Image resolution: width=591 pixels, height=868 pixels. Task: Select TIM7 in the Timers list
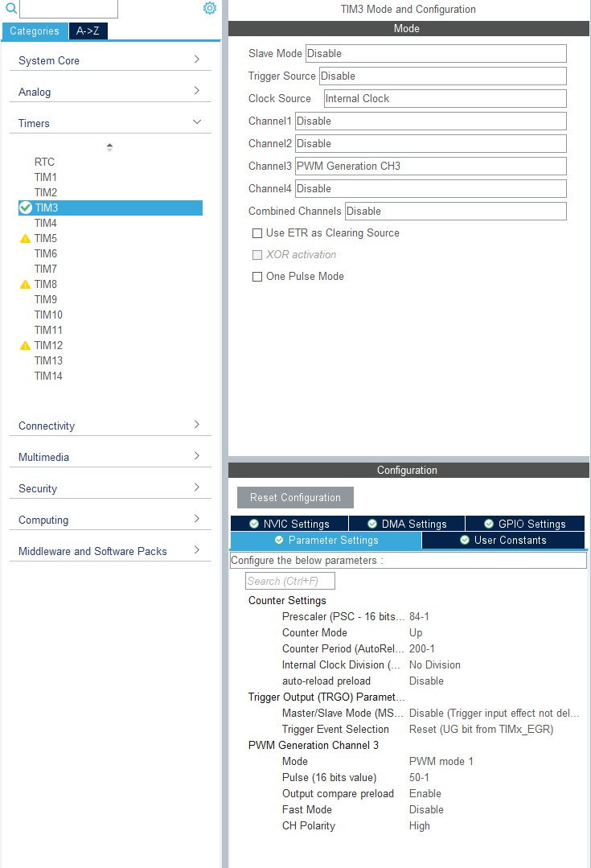(x=45, y=269)
